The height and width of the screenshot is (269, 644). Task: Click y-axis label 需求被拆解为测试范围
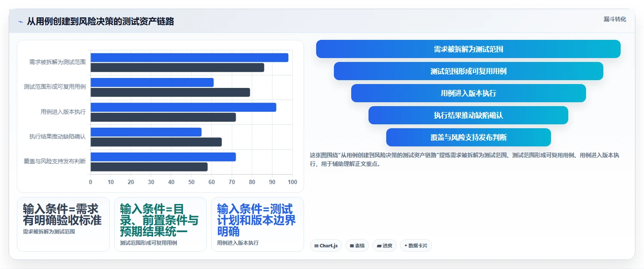click(x=58, y=62)
